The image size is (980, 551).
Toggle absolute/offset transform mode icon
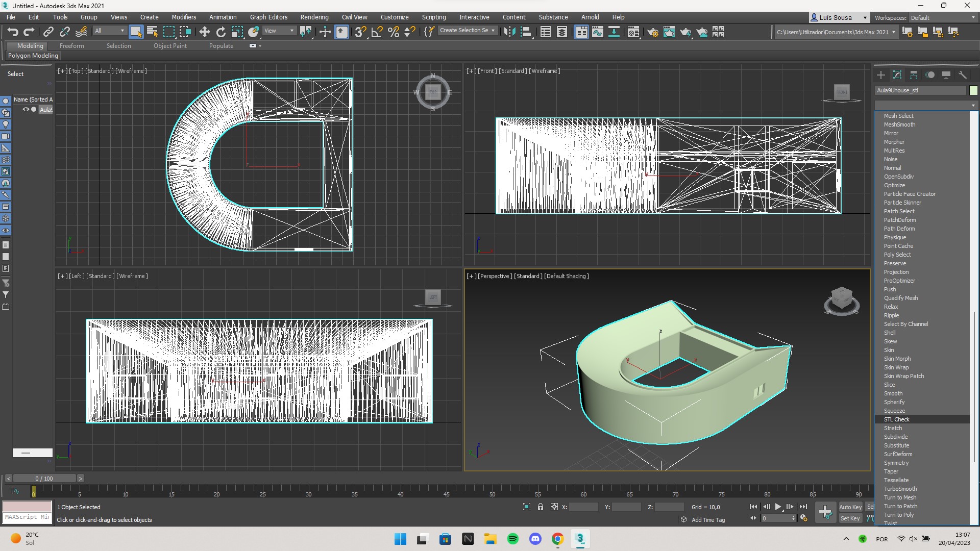coord(554,507)
